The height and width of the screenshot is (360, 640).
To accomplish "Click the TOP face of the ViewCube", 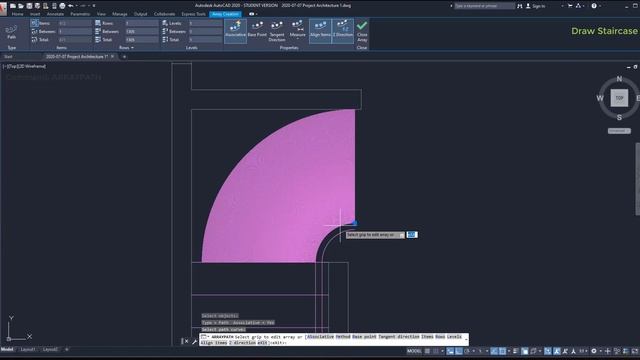I will coord(619,98).
